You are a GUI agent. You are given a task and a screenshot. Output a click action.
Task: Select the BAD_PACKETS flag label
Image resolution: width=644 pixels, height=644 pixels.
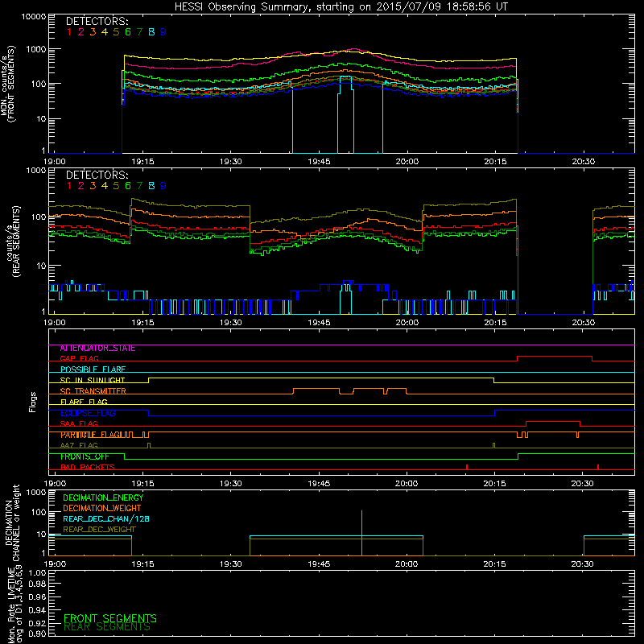coord(88,467)
